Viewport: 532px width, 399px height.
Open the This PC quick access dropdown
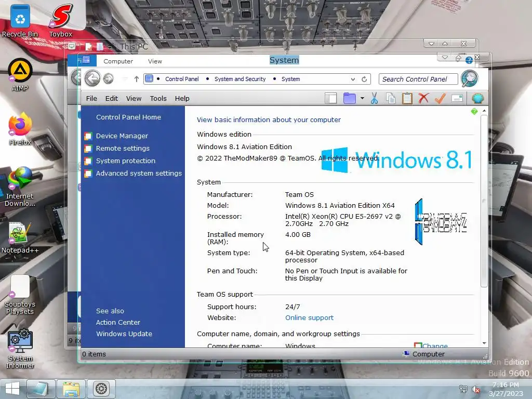110,47
